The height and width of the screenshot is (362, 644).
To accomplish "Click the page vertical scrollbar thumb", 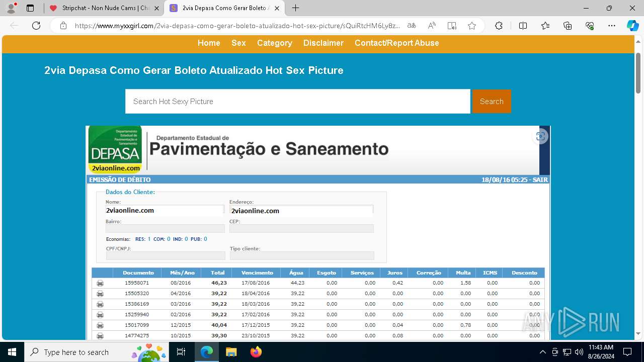I will [x=638, y=73].
